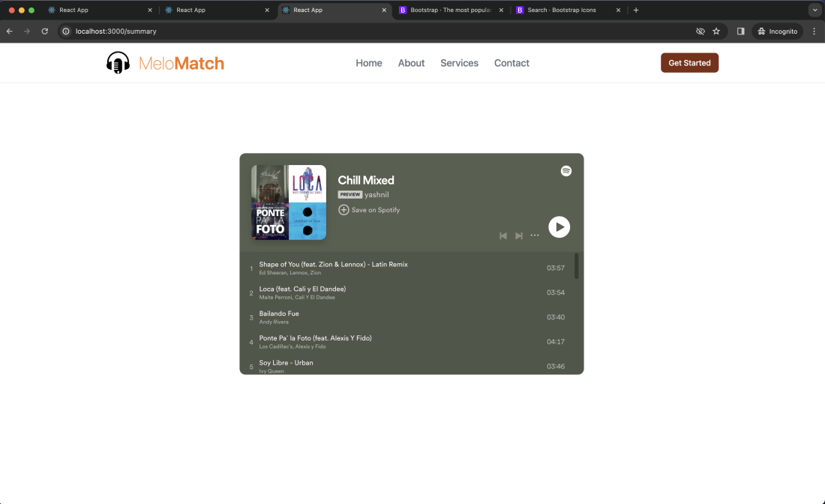This screenshot has width=825, height=504.
Task: Close the Bootstrap Icons search tab
Action: click(618, 10)
